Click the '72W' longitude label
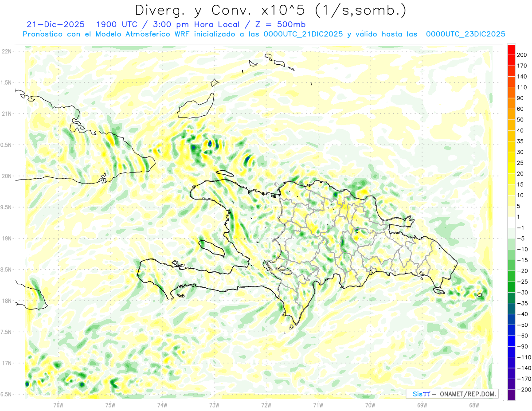Viewport: 532px width, 411px height. tap(266, 405)
